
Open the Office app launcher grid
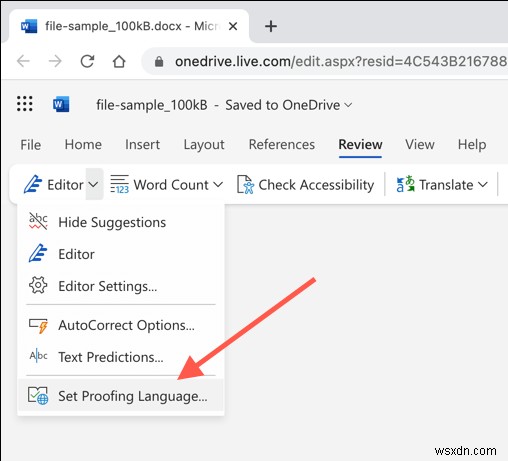point(25,104)
